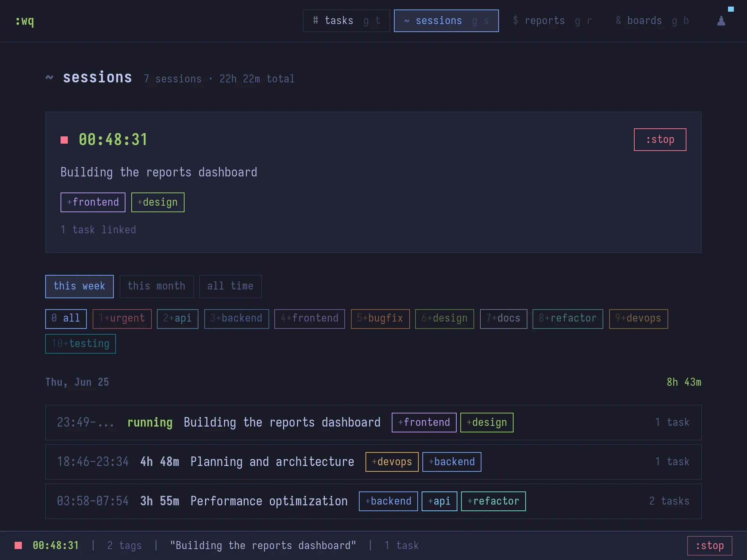Switch to the sessions tab

coord(446,21)
